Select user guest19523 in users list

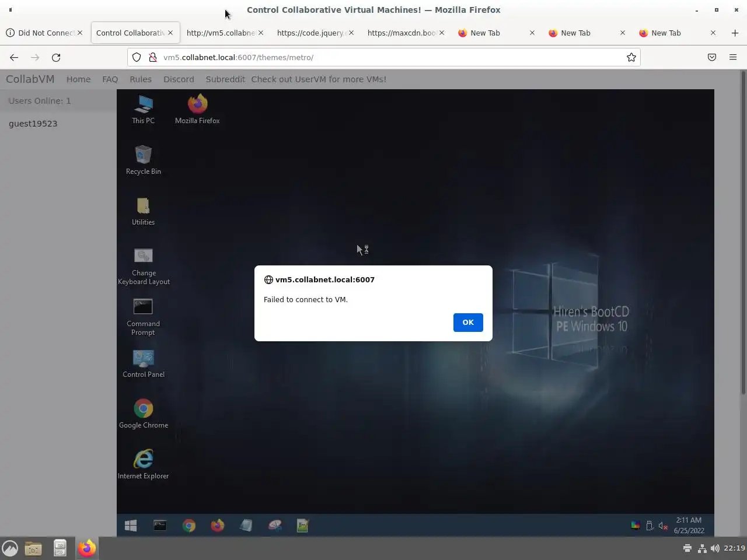tap(33, 124)
